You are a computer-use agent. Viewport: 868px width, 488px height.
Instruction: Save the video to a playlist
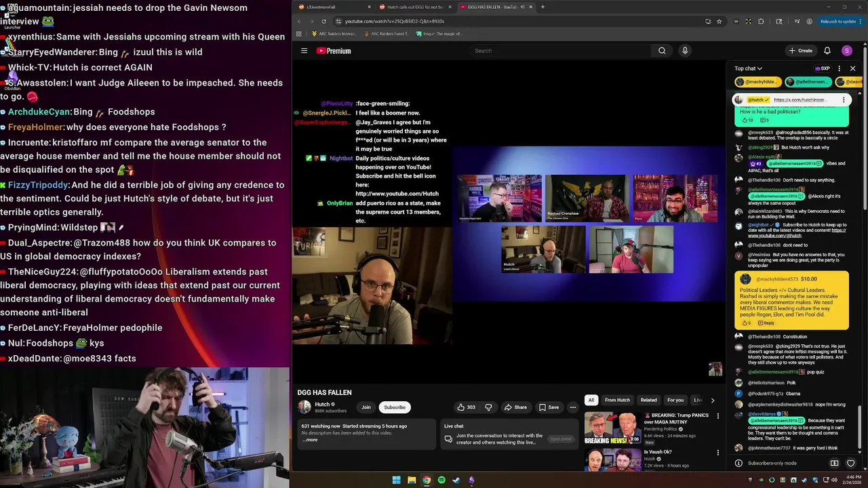549,407
